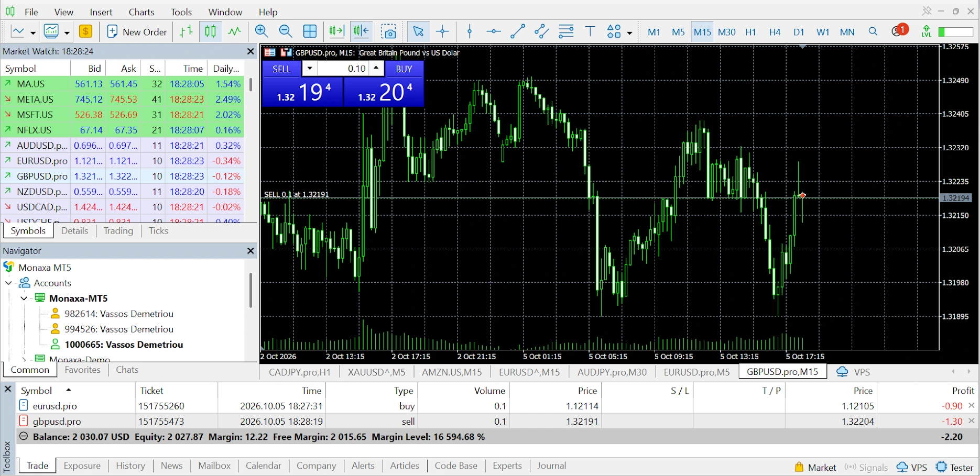Open the chart type dropdown arrow

pyautogui.click(x=32, y=32)
